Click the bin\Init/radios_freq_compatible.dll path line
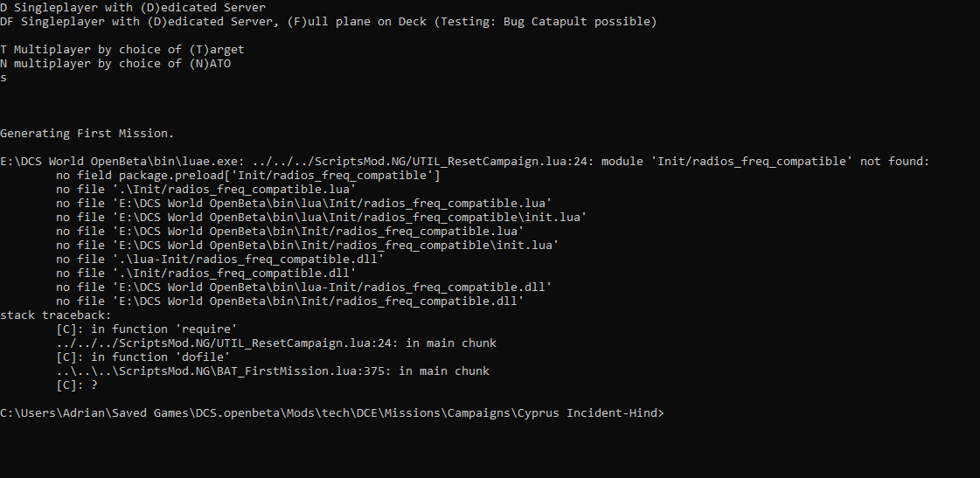Image resolution: width=980 pixels, height=478 pixels. click(290, 301)
